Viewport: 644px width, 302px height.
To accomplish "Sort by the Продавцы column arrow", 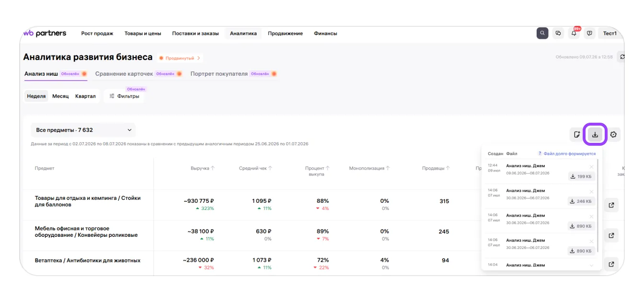I will [448, 168].
